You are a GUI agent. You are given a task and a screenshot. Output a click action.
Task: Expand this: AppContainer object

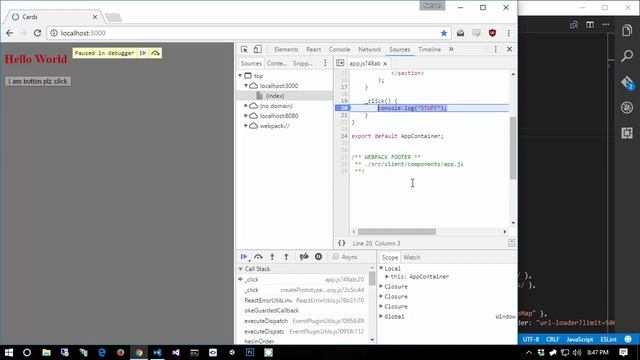[x=387, y=276]
